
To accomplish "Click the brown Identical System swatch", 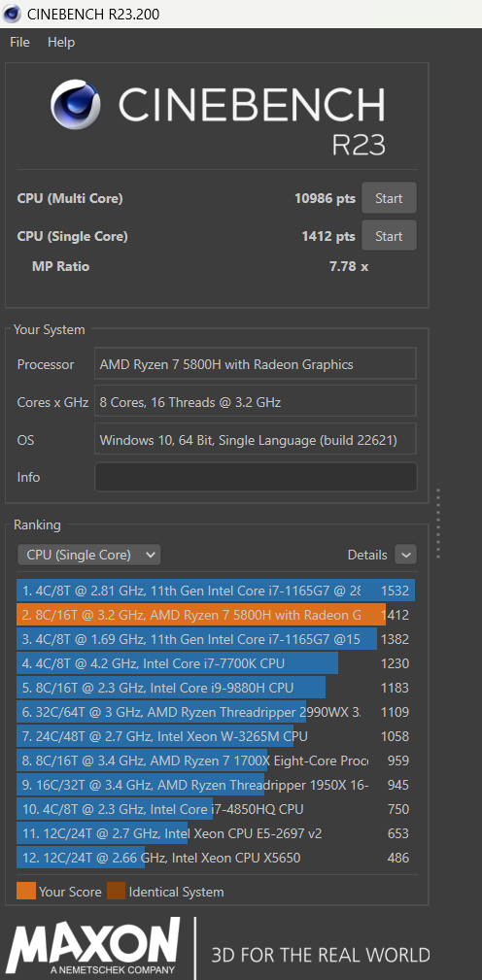I will coord(117,892).
